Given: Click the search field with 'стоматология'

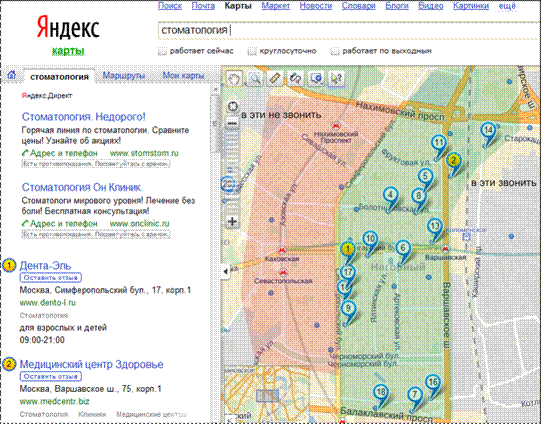Looking at the screenshot, I should [x=348, y=30].
